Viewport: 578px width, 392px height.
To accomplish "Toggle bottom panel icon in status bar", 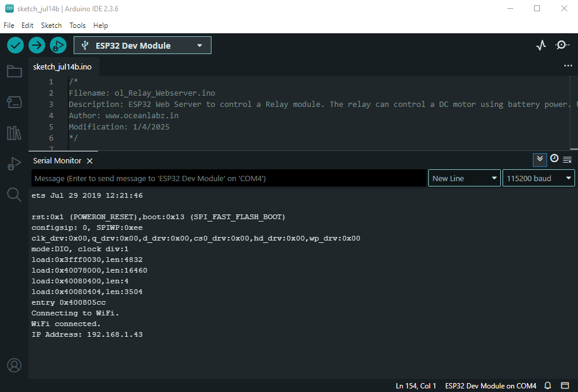I will (x=565, y=385).
